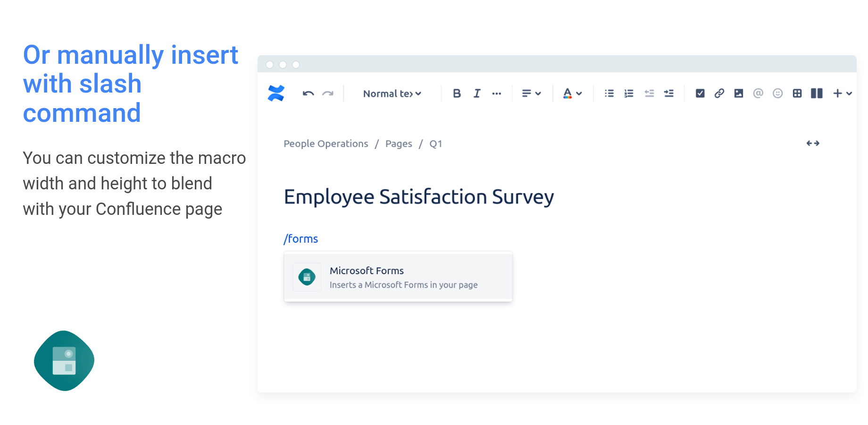Open the emoji picker

coord(778,93)
